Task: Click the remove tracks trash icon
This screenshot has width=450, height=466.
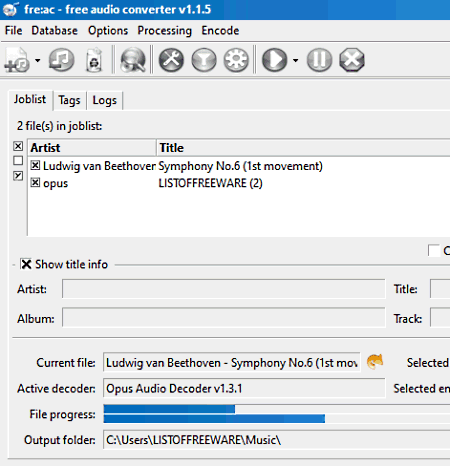Action: click(94, 60)
